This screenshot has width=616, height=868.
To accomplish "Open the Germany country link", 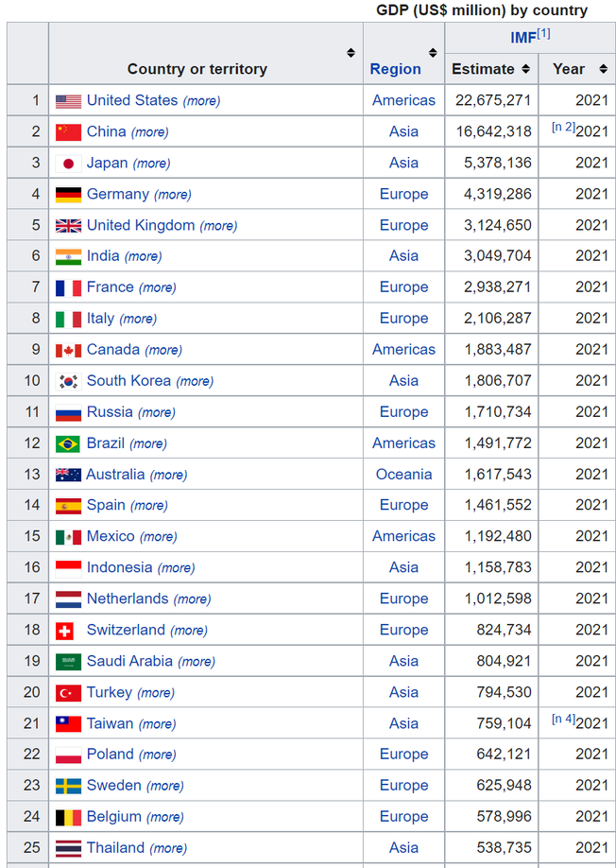I will click(118, 194).
